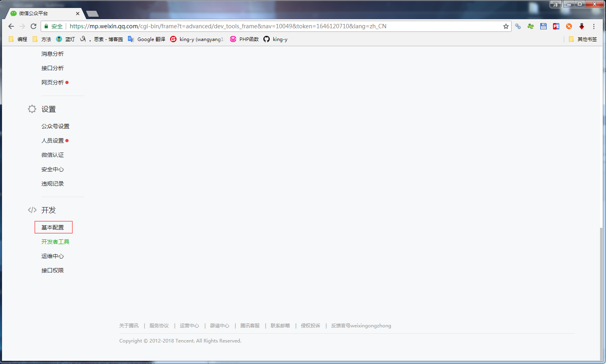This screenshot has height=364, width=606.
Task: Open the 辟谣中心 footer link
Action: click(220, 326)
